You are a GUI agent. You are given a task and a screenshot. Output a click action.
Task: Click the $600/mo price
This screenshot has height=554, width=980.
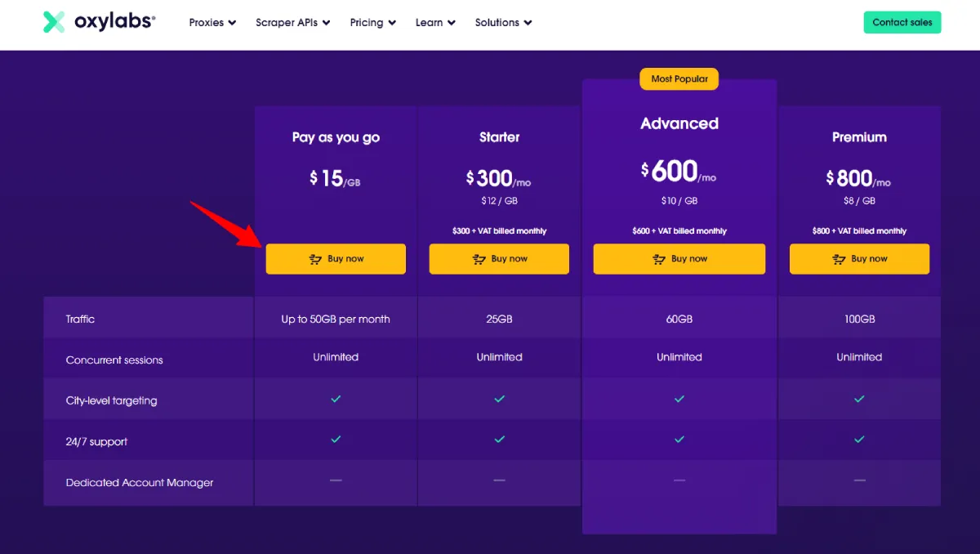[679, 172]
